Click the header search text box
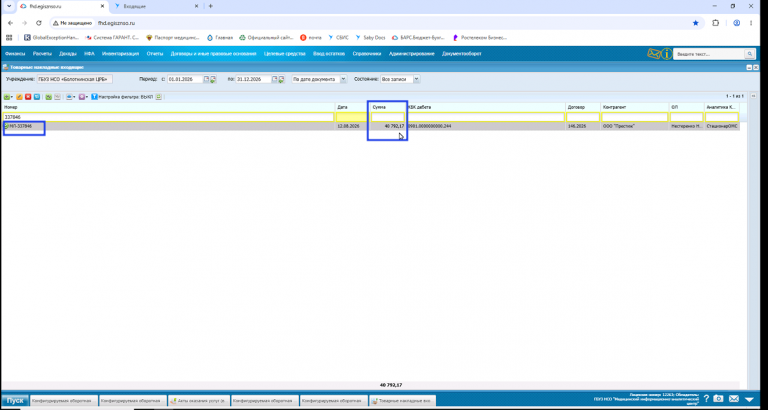The width and height of the screenshot is (768, 410). click(709, 54)
